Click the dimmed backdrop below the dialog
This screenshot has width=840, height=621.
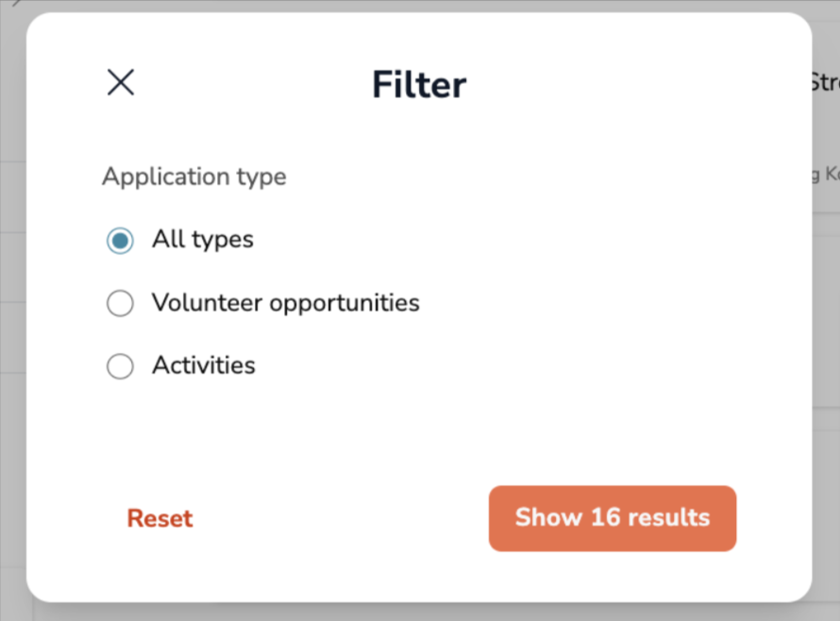[x=420, y=613]
